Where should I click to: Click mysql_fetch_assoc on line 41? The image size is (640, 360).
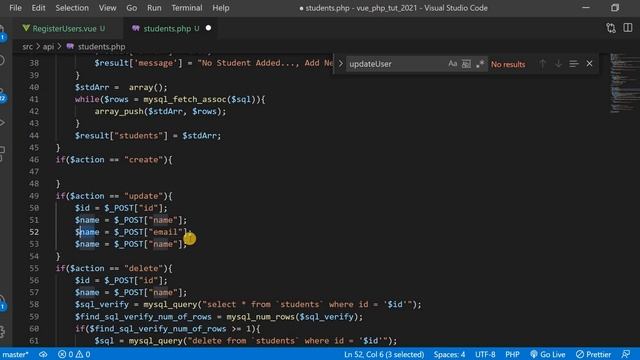coord(184,99)
